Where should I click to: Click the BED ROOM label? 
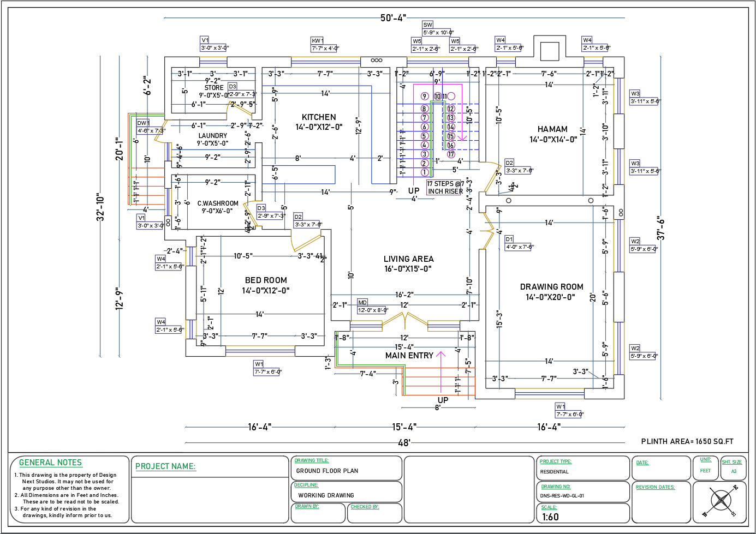[x=266, y=280]
